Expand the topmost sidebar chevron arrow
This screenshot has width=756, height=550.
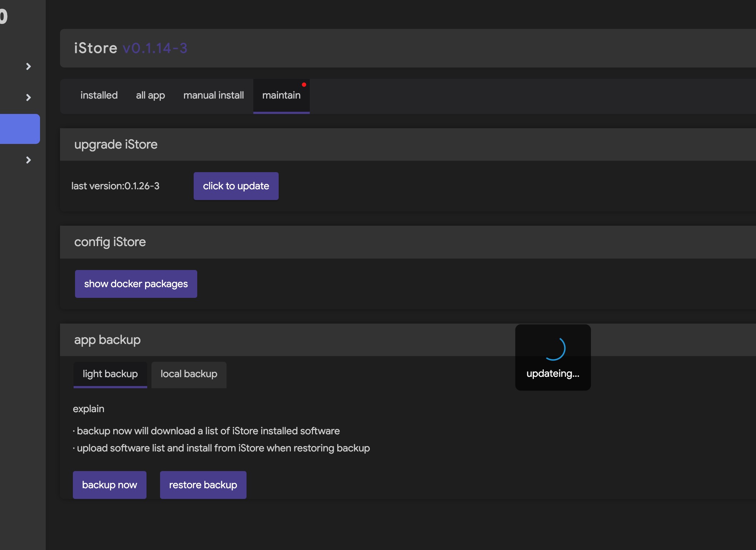[29, 66]
